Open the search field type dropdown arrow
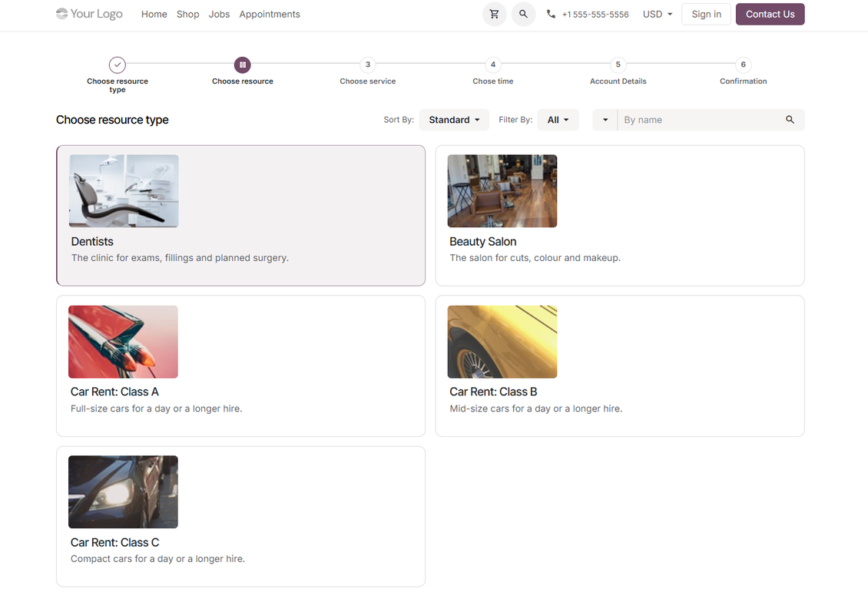The height and width of the screenshot is (589, 868). [605, 120]
